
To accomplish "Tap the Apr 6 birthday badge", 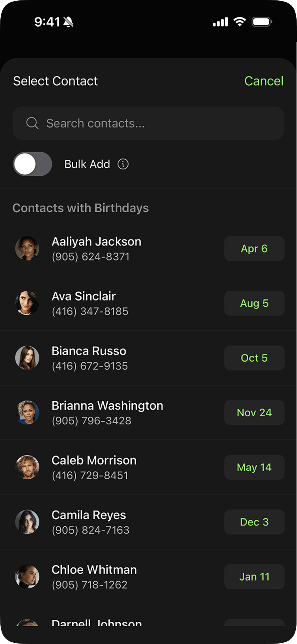I will (x=254, y=249).
